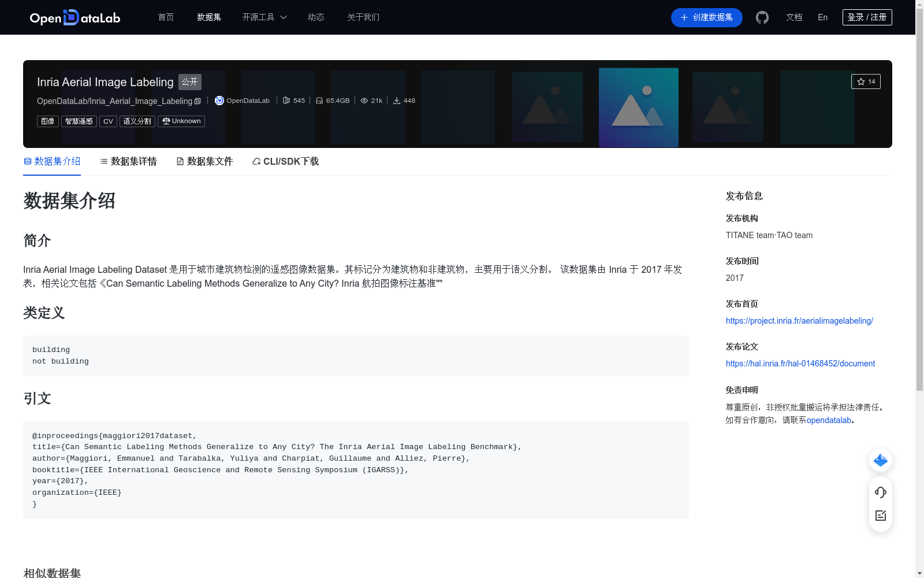The image size is (924, 578).
Task: Open the feedback edit icon
Action: 880,516
